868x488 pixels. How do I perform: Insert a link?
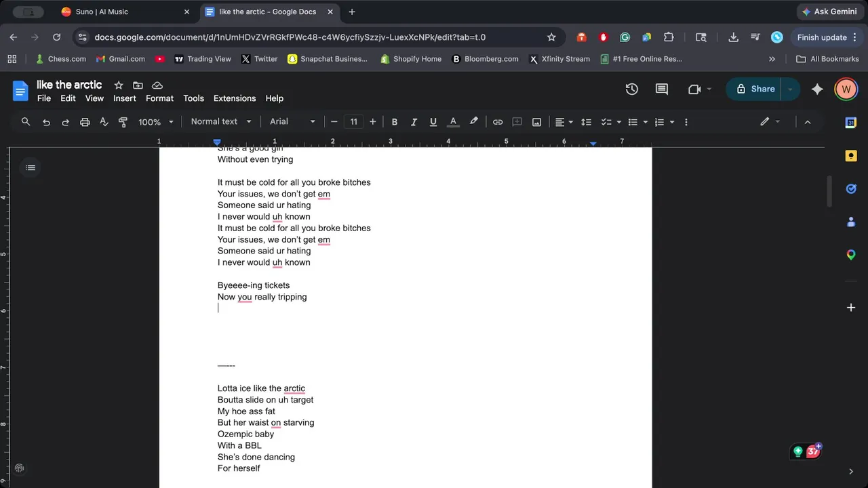[x=498, y=122]
